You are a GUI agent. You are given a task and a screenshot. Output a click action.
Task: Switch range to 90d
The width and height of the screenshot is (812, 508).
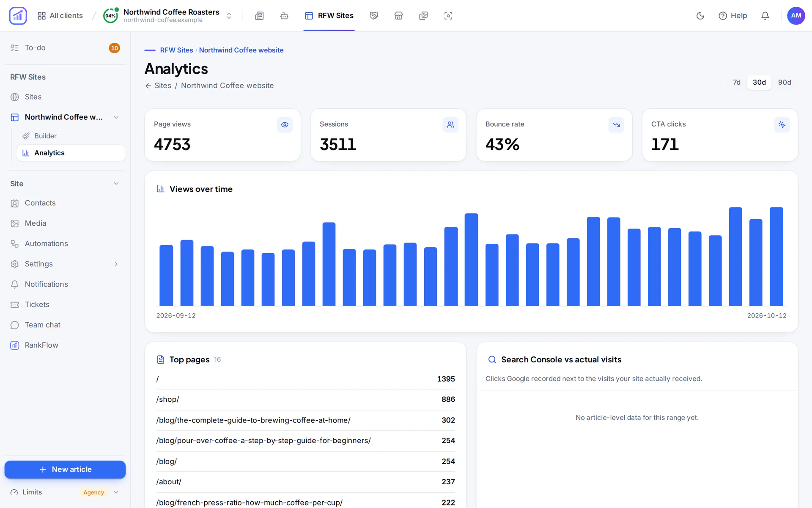coord(785,82)
